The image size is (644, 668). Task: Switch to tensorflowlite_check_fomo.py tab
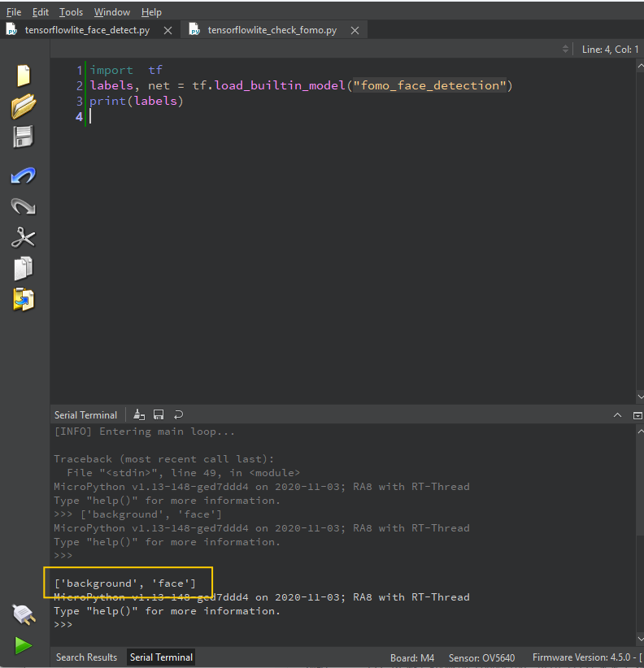[x=272, y=30]
